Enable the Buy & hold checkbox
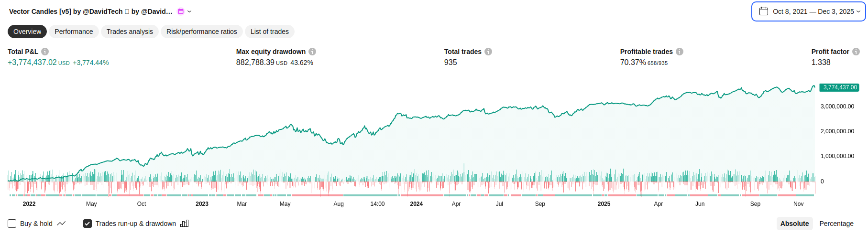 point(12,224)
